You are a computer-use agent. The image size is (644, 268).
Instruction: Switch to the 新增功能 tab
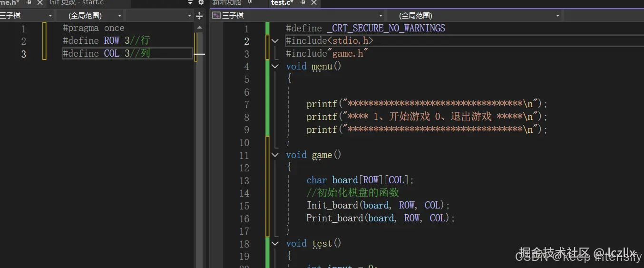[226, 3]
